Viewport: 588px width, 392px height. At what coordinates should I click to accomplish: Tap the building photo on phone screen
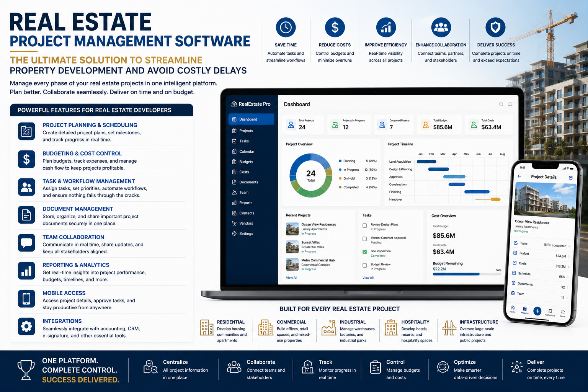point(545,201)
